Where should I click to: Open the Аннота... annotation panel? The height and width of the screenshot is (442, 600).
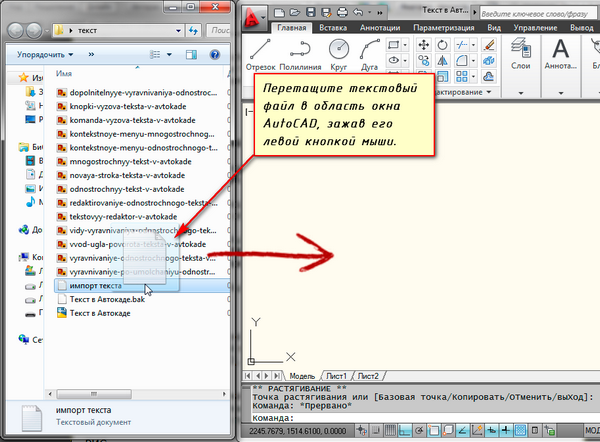point(561,54)
